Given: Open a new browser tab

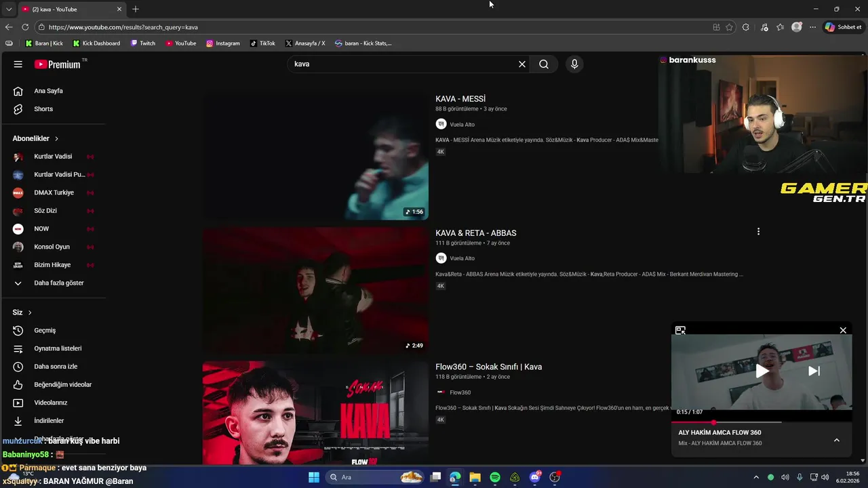Looking at the screenshot, I should pyautogui.click(x=136, y=9).
